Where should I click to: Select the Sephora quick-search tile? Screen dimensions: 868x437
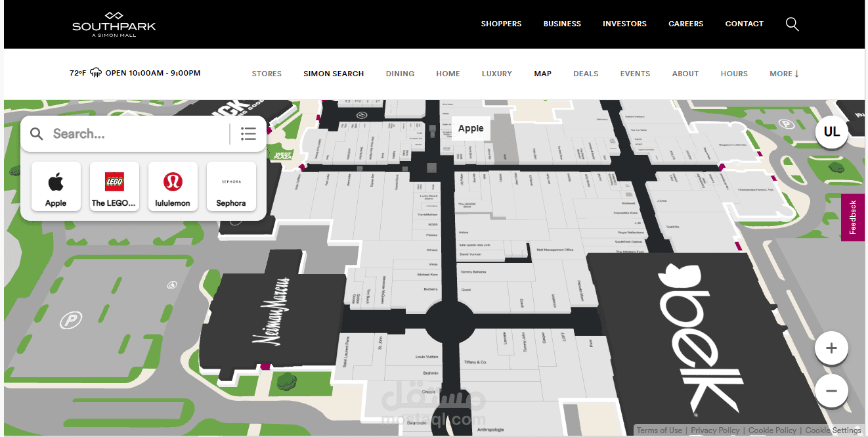[231, 187]
